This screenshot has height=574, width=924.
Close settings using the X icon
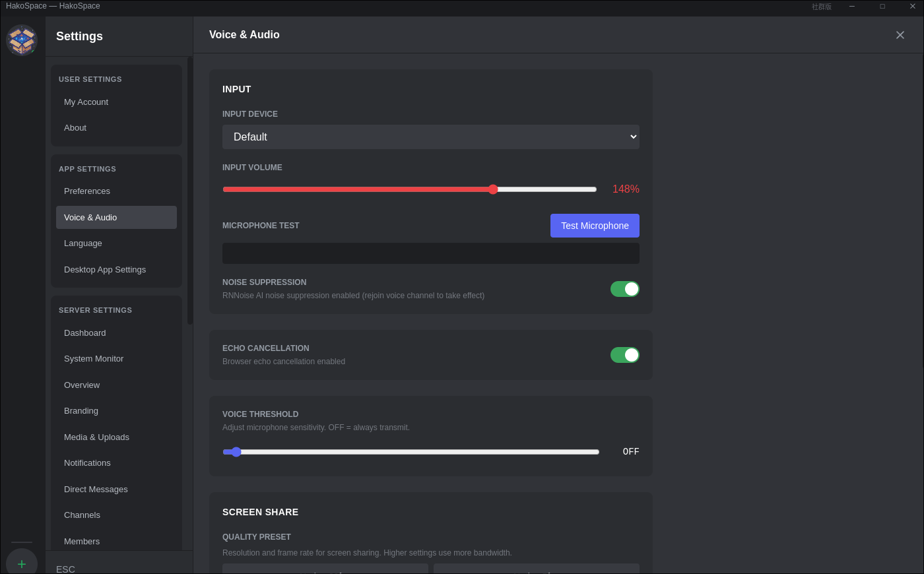click(x=900, y=34)
